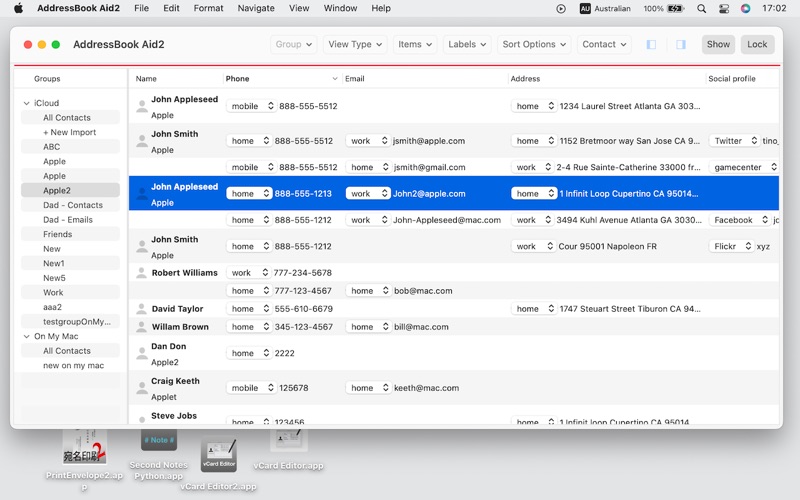Open the File menu
Screen dimensions: 800x500
(141, 8)
